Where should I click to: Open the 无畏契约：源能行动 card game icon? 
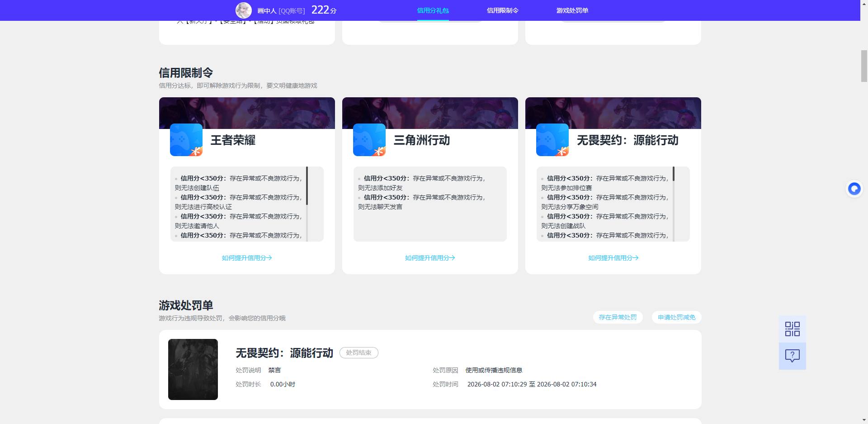coord(552,140)
